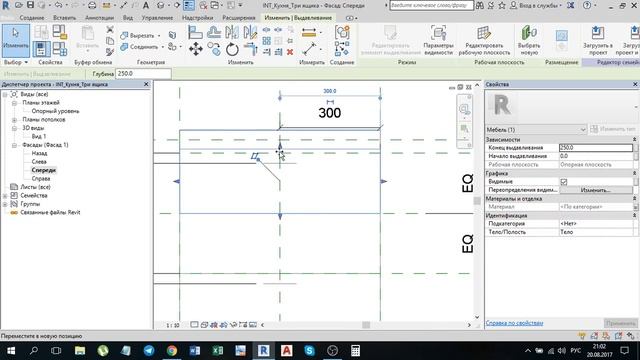Open Параметры видимости settings
The height and width of the screenshot is (360, 640).
(x=438, y=40)
